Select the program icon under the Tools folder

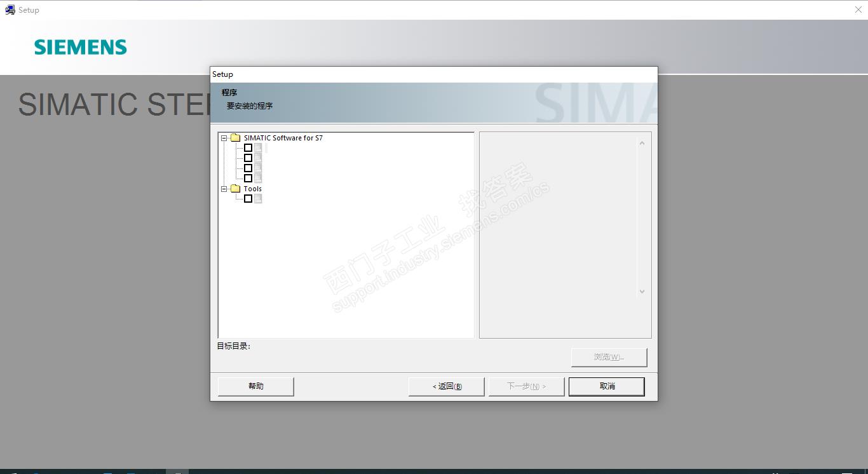pos(258,198)
